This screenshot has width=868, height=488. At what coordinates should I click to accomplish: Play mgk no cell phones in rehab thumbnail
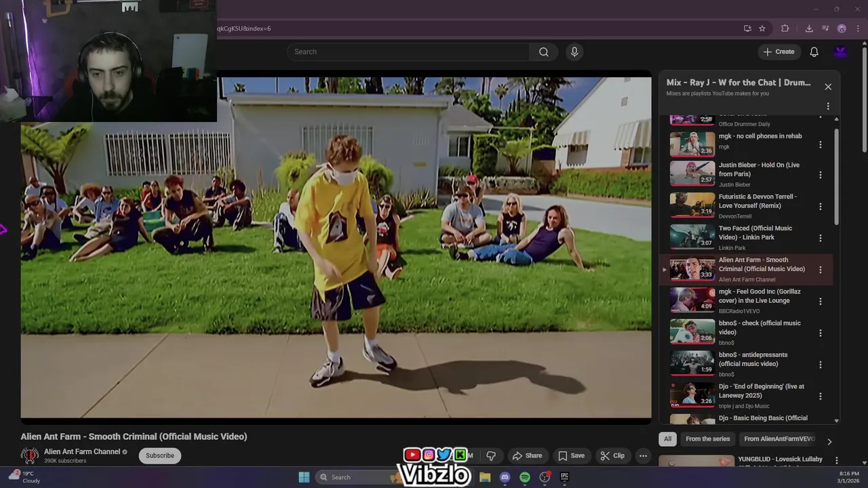pyautogui.click(x=692, y=144)
